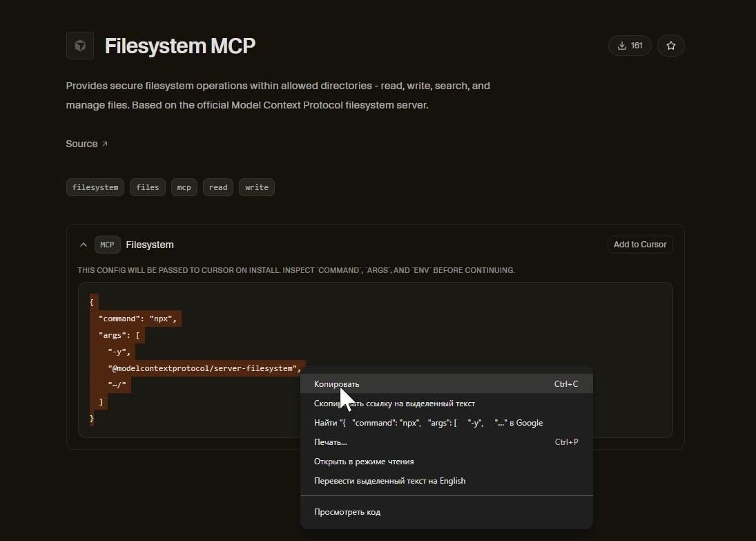Image resolution: width=756 pixels, height=541 pixels.
Task: Click the MCP badge next to Filesystem
Action: [x=107, y=245]
